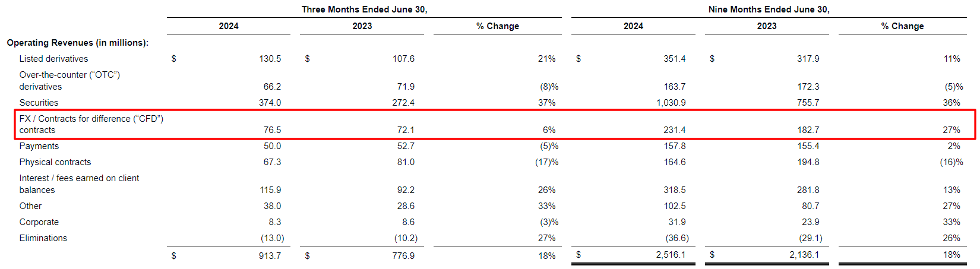Select the 913.7 total value
The image size is (980, 269).
tap(270, 255)
